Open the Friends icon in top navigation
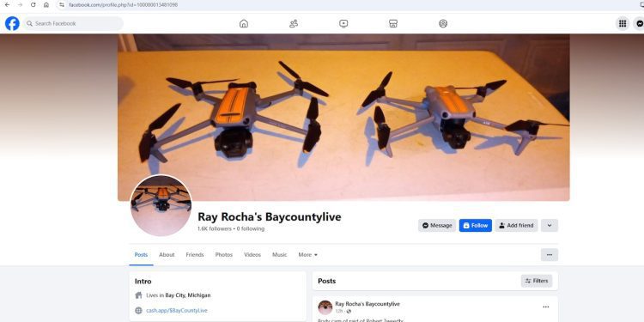644x322 pixels. point(294,23)
